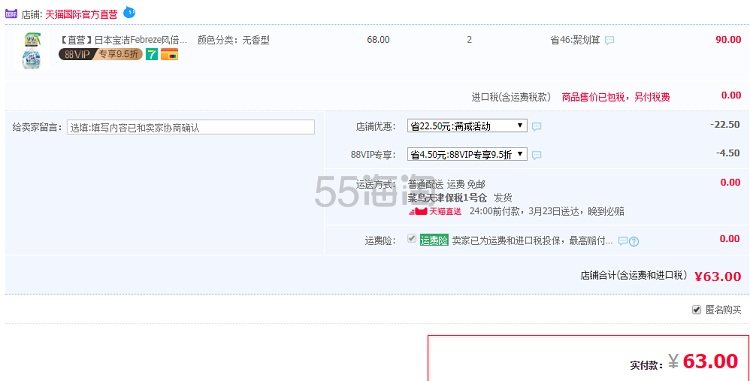This screenshot has height=381, width=750.
Task: Click 商品售价已包税，另付税费 notice text
Action: coord(616,97)
